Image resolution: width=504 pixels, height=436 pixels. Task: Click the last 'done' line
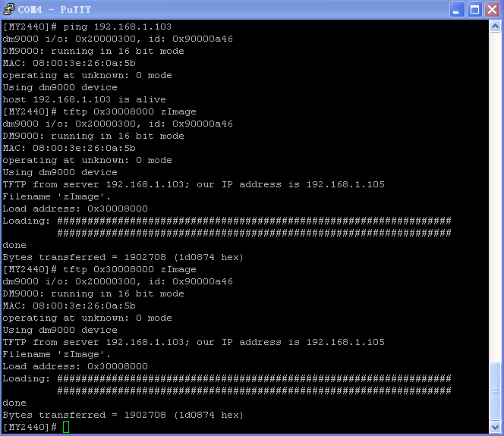[x=14, y=403]
